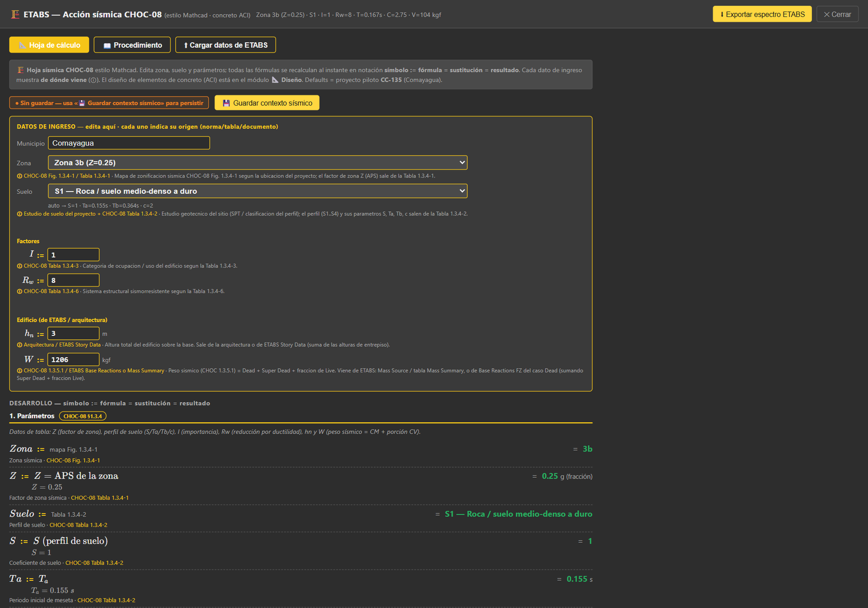The image size is (868, 608).
Task: Click 'CHOC-08 1.3.5.1 / ETABS Base Reactions o Mass Summary' text
Action: click(94, 371)
